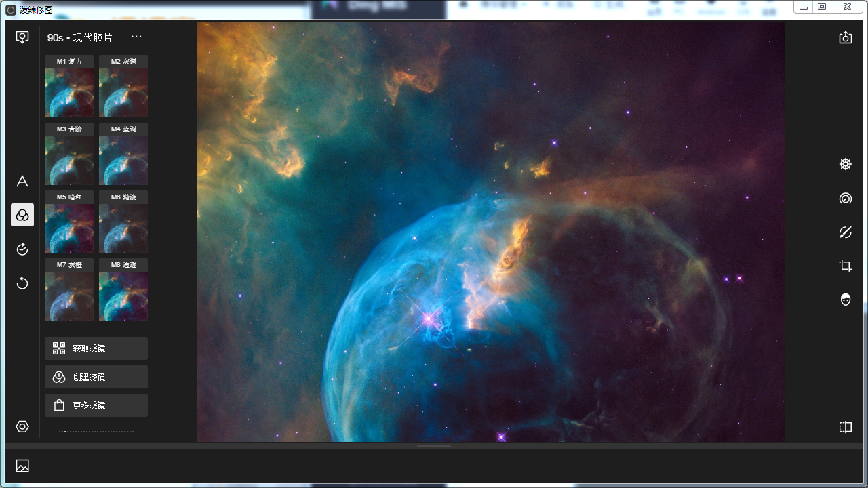Screen dimensions: 868x488
Task: Choose the M3 青阶 filter preset
Action: pos(69,155)
